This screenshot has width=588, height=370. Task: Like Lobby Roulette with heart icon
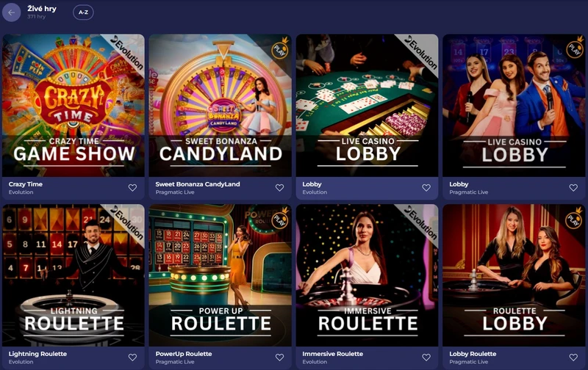pyautogui.click(x=573, y=358)
